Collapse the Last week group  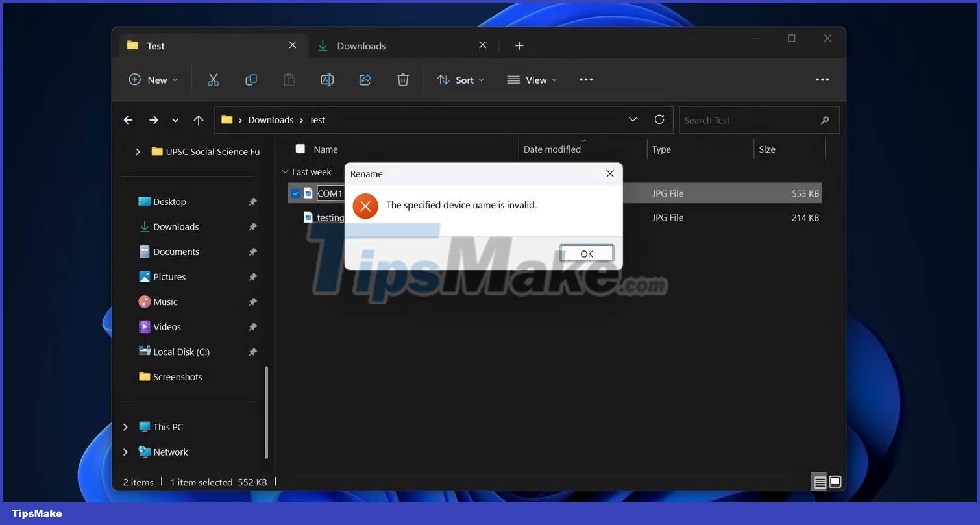coord(285,171)
